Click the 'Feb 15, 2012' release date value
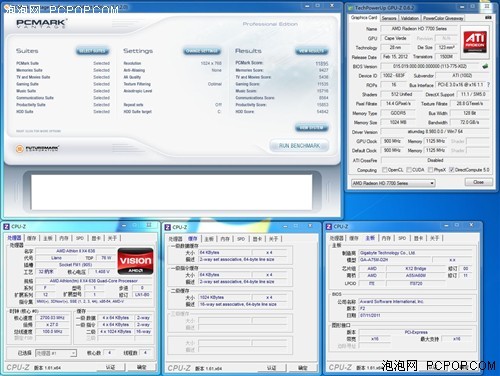Screen dimensions: 500x376 (x=396, y=57)
